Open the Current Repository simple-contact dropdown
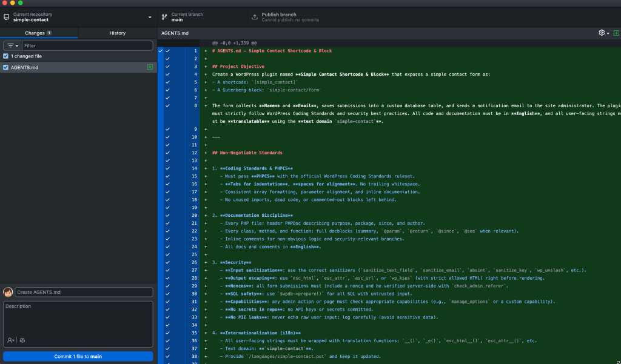 pos(78,17)
